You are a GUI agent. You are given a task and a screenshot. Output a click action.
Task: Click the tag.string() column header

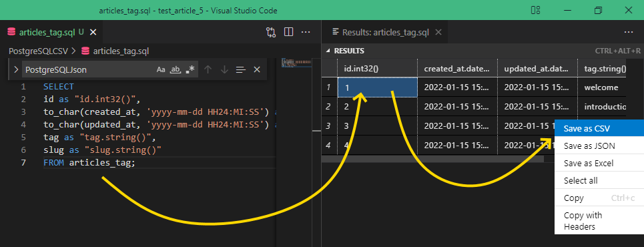(602, 68)
